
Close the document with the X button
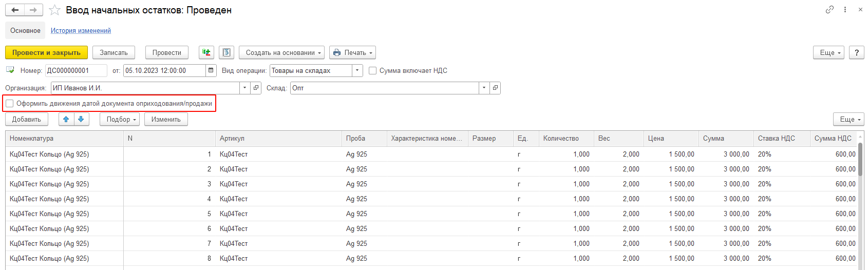(x=860, y=9)
